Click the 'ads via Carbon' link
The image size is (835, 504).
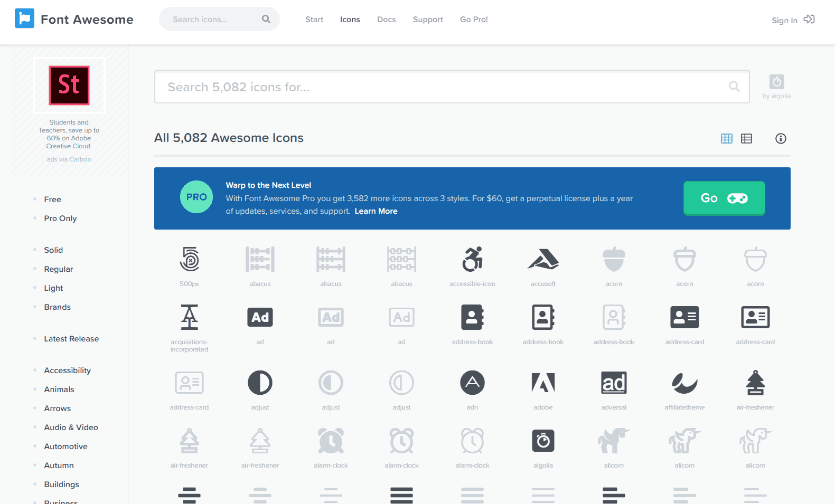pyautogui.click(x=69, y=159)
